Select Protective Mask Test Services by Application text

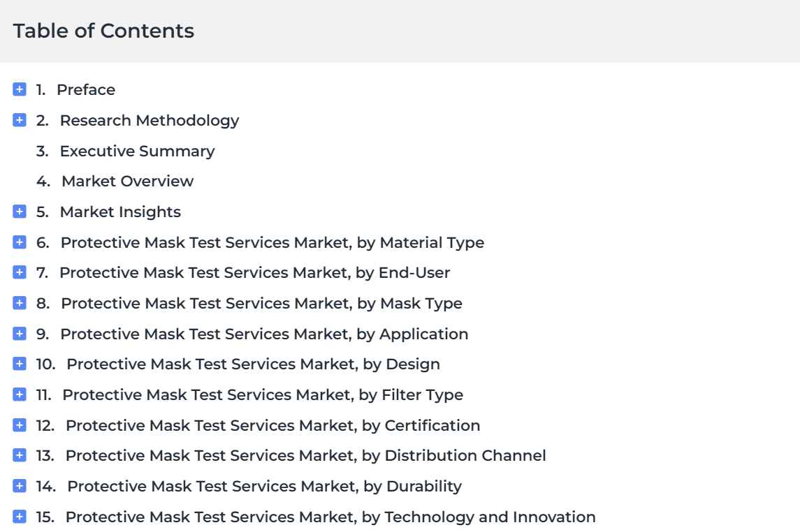[x=264, y=334]
